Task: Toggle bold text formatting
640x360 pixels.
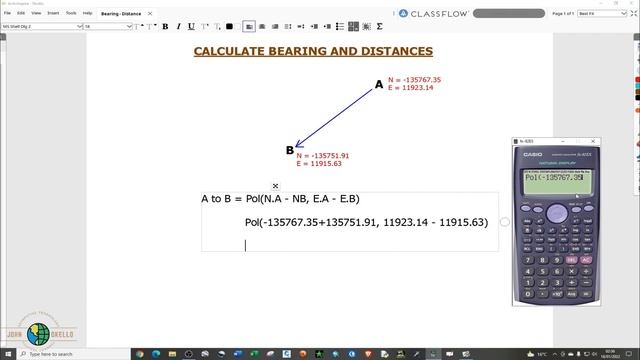Action: (165, 27)
